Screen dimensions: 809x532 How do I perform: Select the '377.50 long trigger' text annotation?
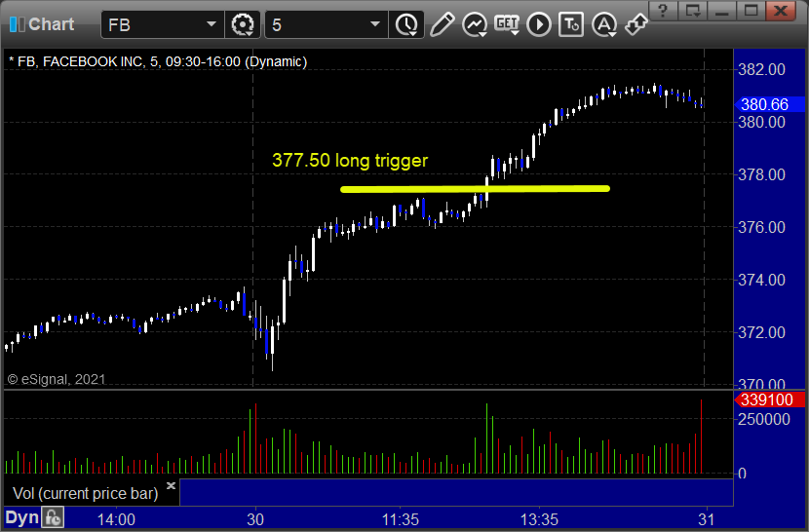point(350,161)
